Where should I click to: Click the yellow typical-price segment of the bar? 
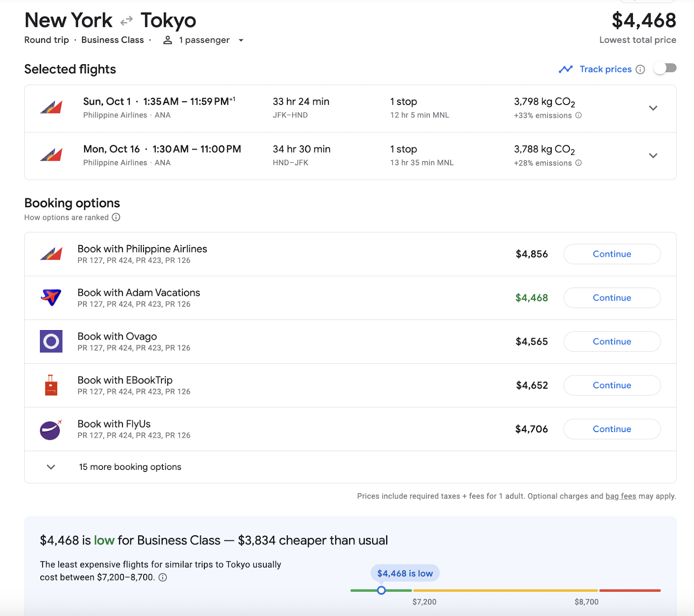[506, 590]
